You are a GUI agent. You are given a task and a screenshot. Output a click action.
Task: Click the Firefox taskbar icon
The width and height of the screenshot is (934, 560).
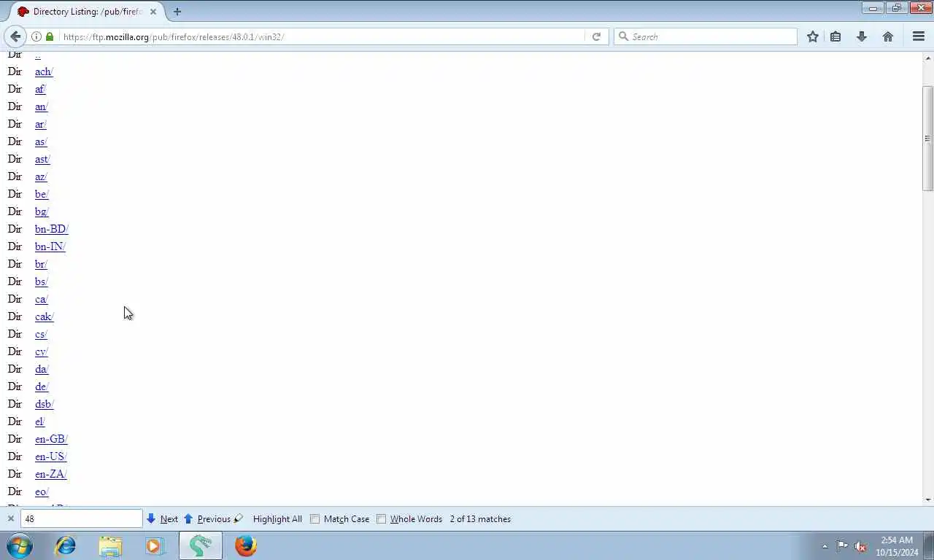246,545
